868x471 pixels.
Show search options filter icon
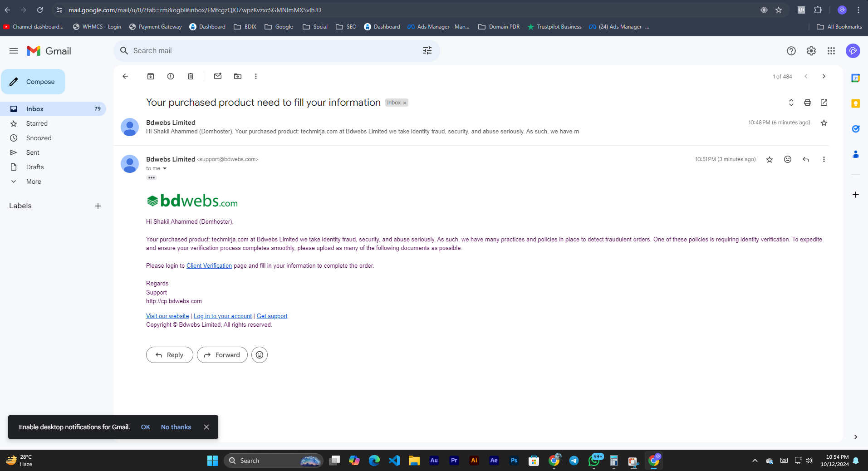427,51
